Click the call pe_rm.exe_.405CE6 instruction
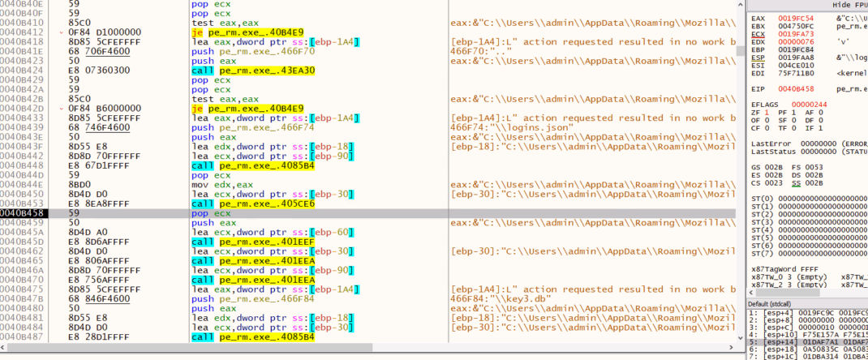Screen dimensions: 868x360 pos(253,204)
